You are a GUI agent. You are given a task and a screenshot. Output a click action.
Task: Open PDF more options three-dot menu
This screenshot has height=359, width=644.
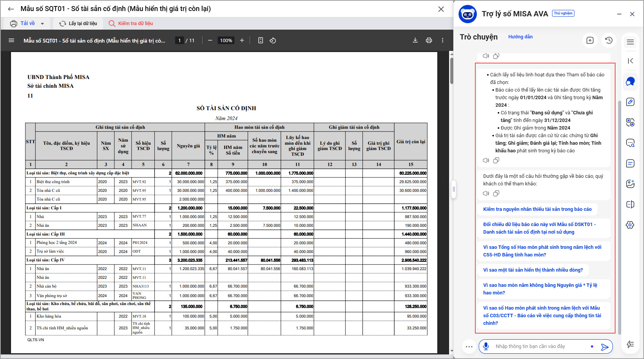click(x=443, y=40)
